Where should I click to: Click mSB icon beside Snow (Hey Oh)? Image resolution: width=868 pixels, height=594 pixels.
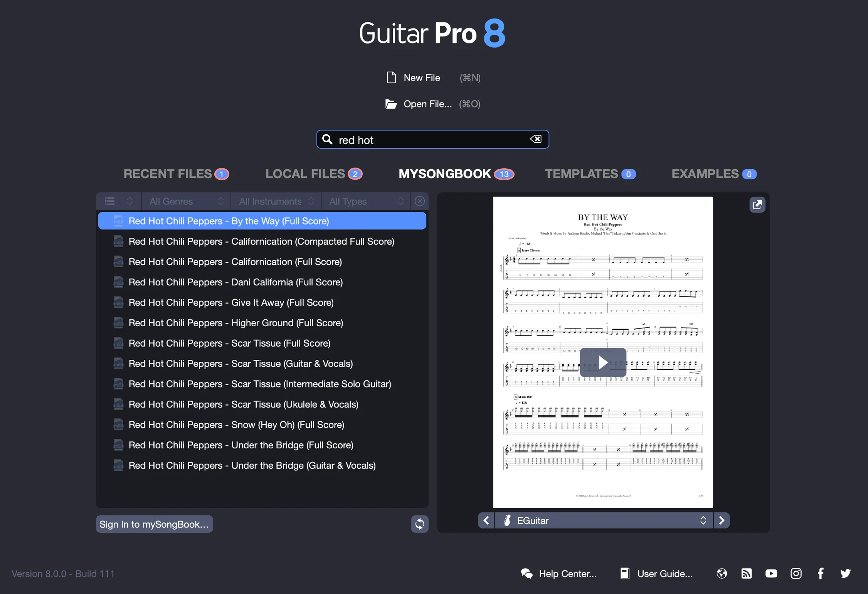point(118,425)
